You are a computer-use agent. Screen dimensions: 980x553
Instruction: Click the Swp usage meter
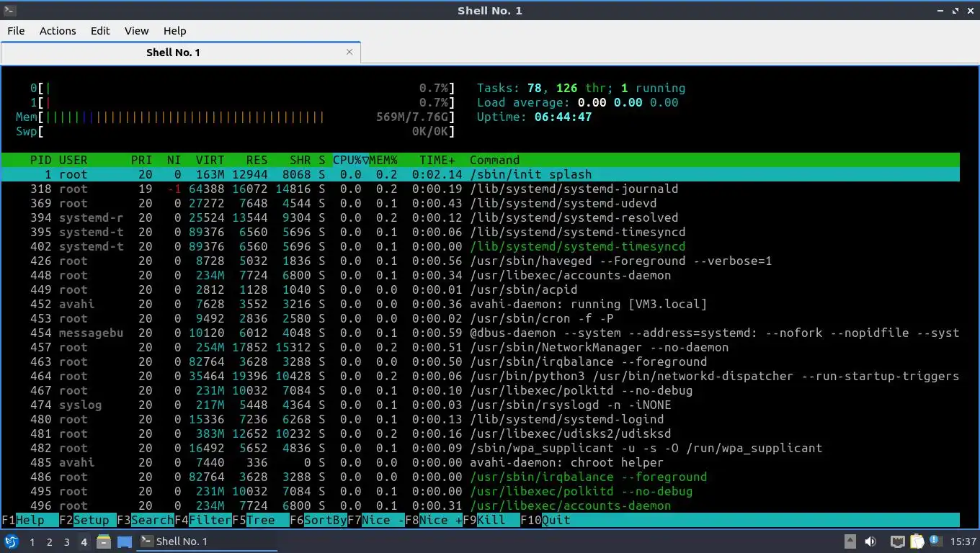(x=235, y=131)
